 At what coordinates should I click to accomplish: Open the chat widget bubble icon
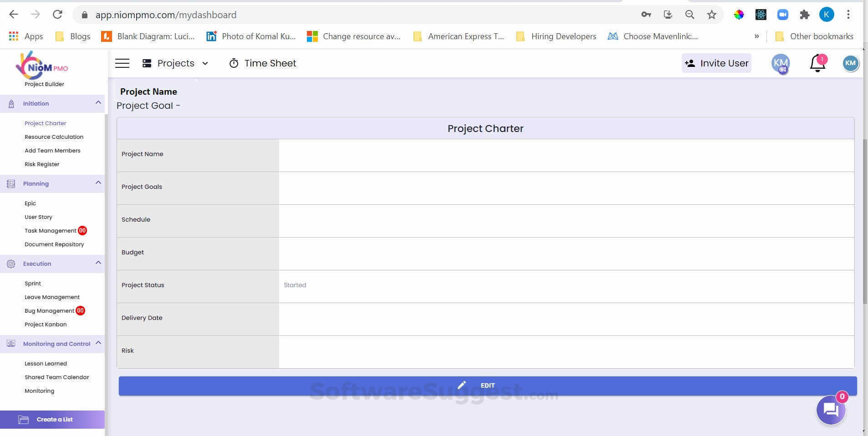coord(830,410)
